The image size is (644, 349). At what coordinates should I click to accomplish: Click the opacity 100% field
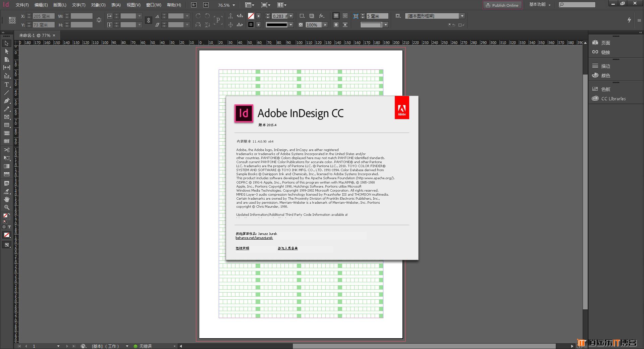pyautogui.click(x=314, y=25)
